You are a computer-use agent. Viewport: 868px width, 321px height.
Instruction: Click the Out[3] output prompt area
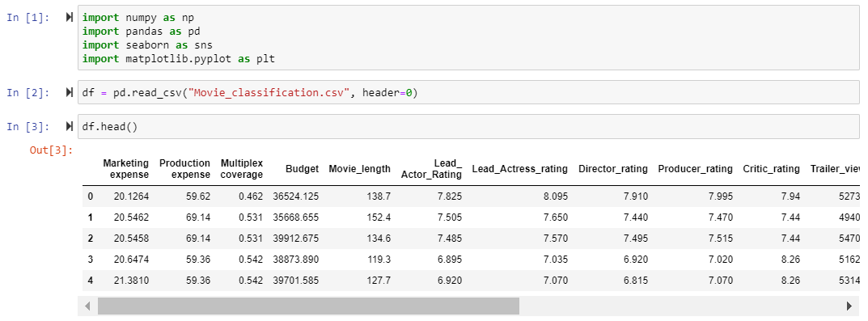[52, 150]
